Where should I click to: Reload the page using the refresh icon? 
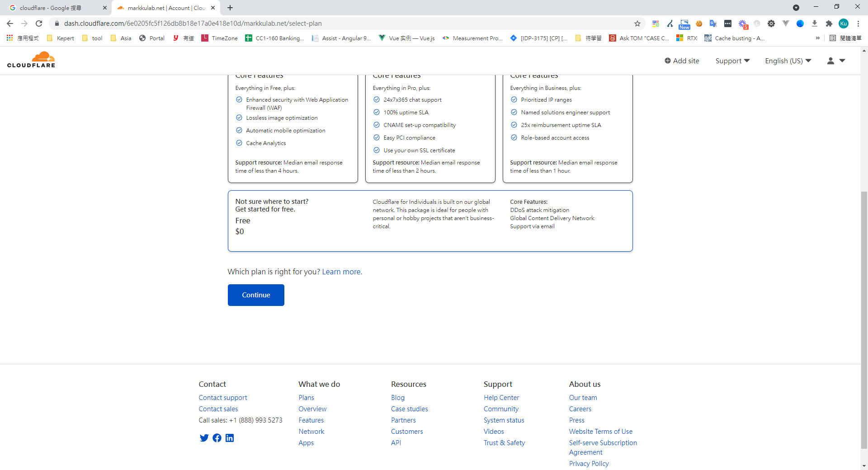pos(39,23)
